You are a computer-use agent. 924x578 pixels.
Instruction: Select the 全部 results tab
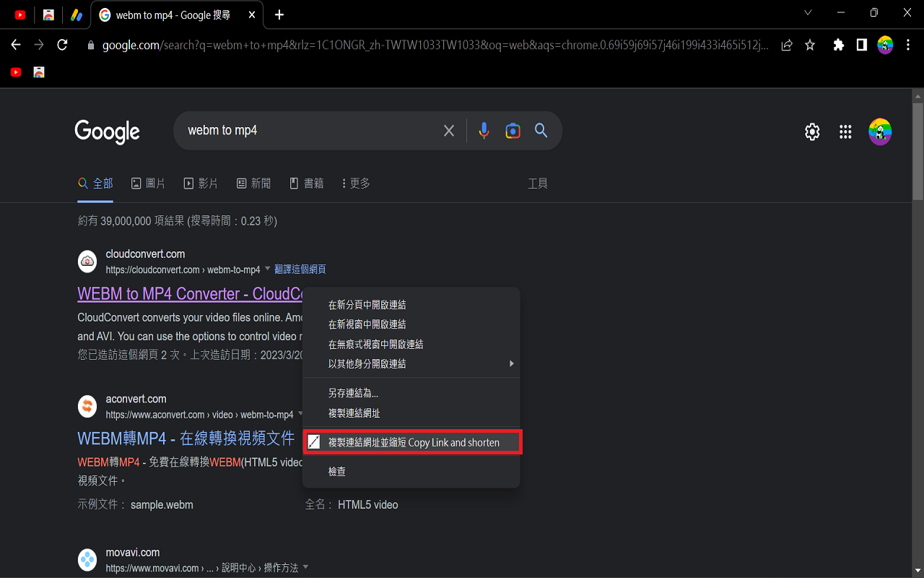95,184
